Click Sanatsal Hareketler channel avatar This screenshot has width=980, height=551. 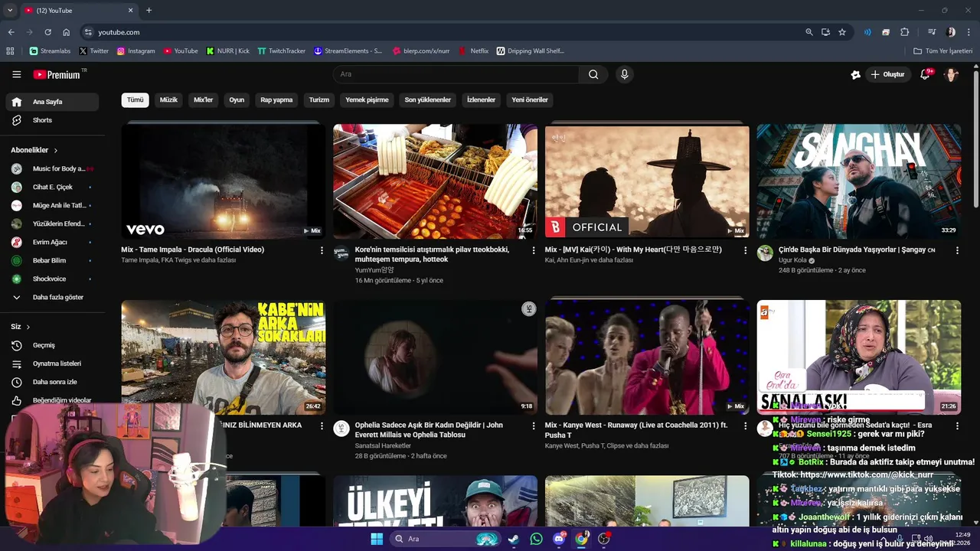click(341, 429)
